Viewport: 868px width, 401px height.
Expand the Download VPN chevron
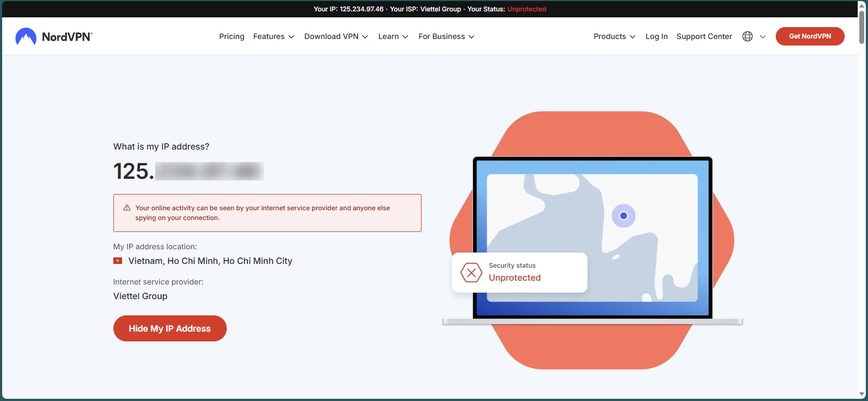pos(365,37)
